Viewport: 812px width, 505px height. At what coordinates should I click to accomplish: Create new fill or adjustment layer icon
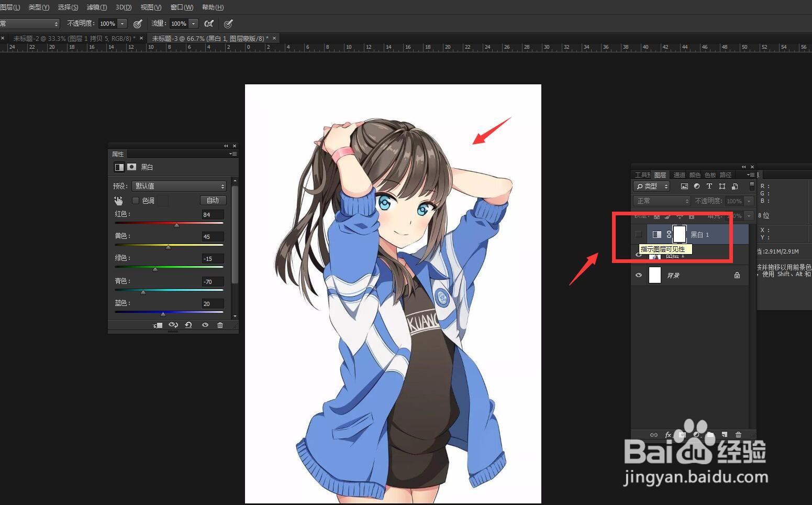[696, 435]
